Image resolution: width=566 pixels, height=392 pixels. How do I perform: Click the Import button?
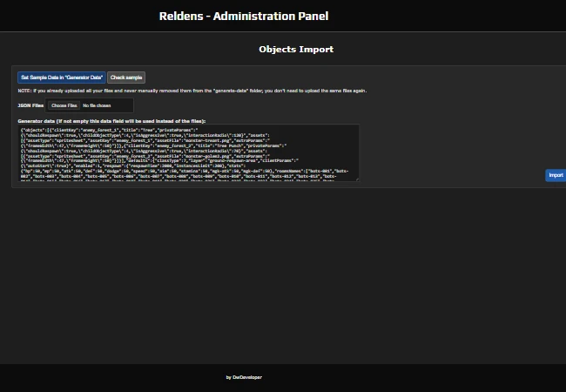tap(556, 175)
